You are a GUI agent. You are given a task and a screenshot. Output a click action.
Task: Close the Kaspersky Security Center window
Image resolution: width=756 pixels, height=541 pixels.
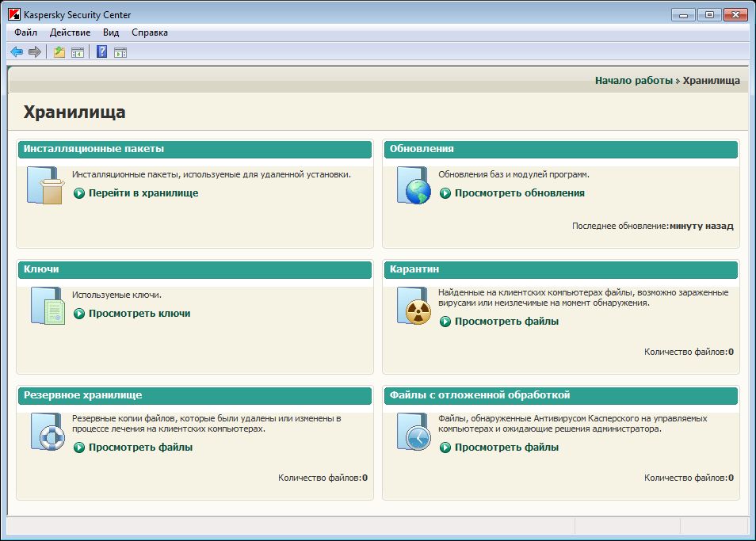[x=735, y=15]
